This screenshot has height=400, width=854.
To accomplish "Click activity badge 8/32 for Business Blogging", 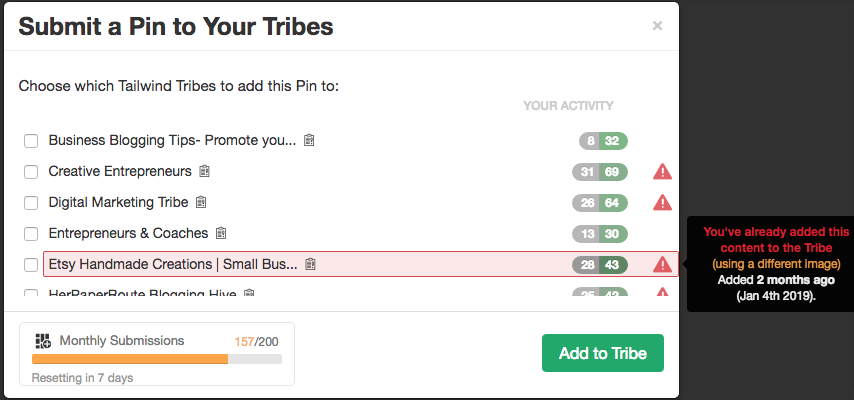I will click(603, 141).
